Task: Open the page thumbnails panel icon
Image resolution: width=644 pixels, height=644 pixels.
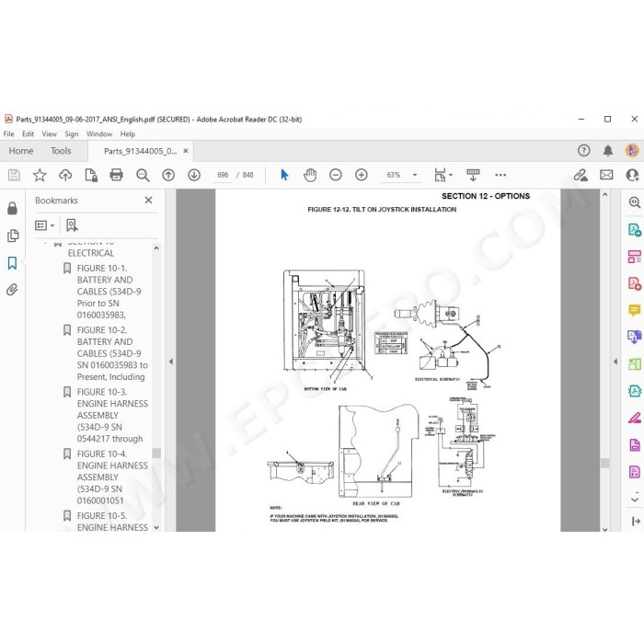Action: coord(13,236)
